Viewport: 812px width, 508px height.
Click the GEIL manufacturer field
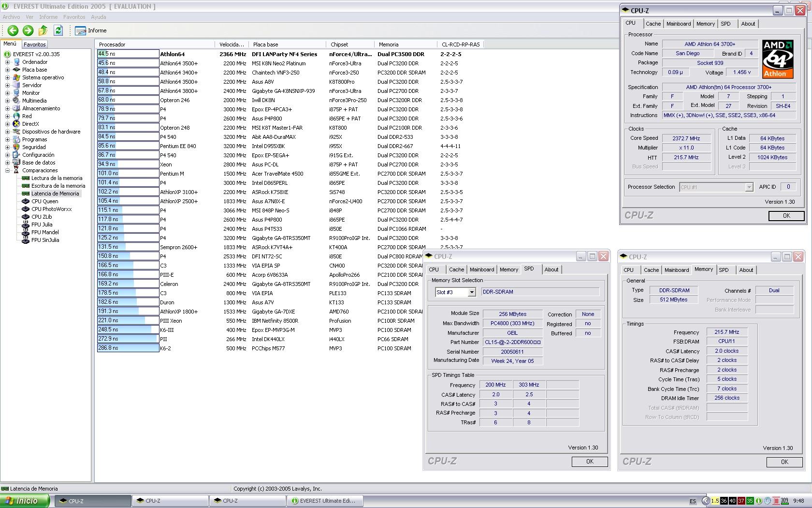(512, 333)
